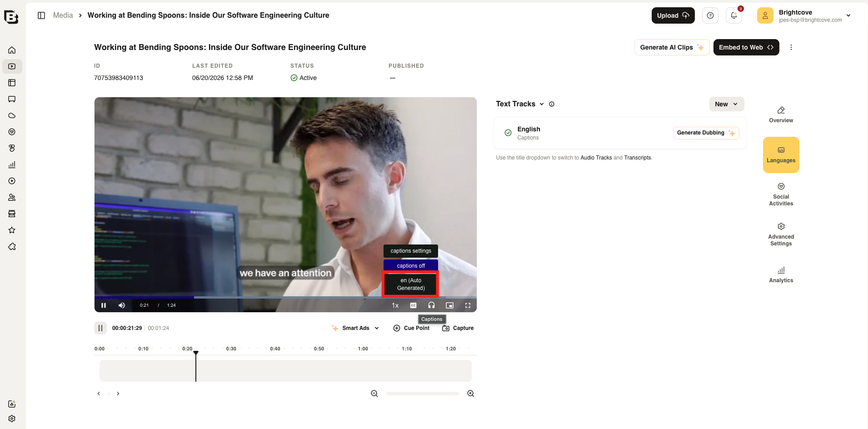Open the storage drive icon in left sidebar
The image size is (868, 429).
click(x=12, y=214)
